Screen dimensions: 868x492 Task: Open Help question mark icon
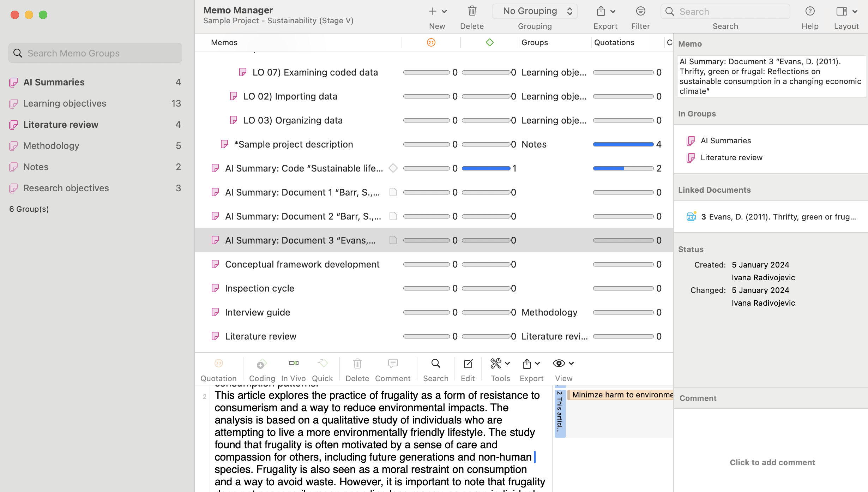pos(810,11)
